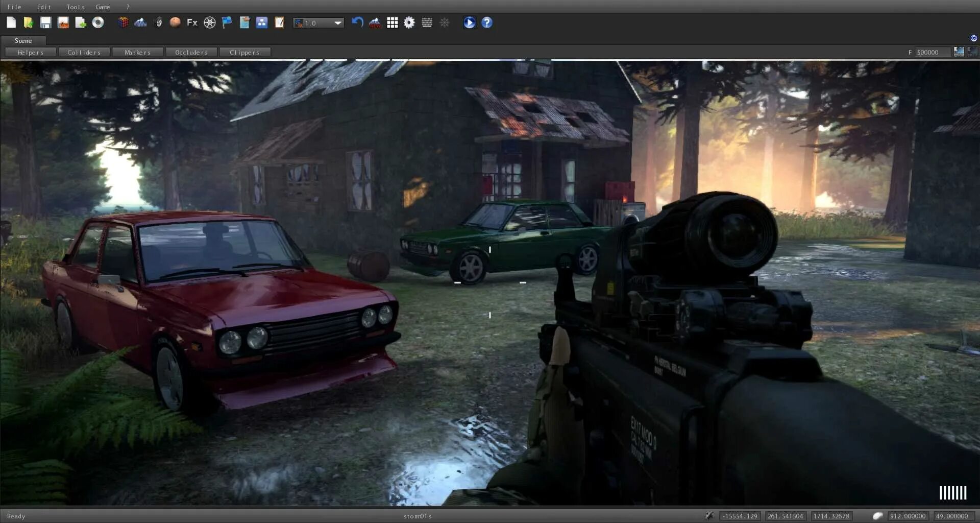The height and width of the screenshot is (523, 980).
Task: Click the field showing 912.000000
Action: 908,516
